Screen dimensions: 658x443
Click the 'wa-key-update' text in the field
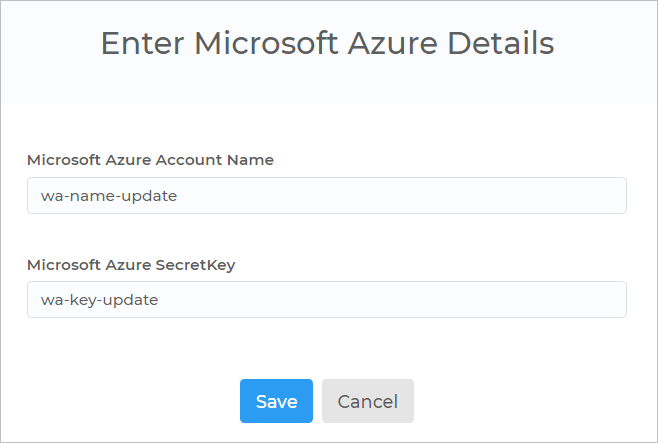[99, 300]
